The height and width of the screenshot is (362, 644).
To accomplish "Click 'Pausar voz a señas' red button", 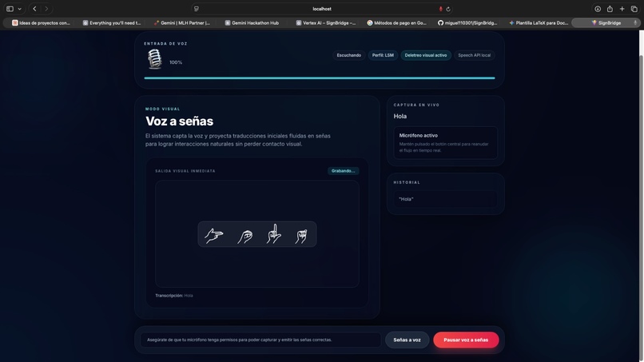I will point(466,340).
